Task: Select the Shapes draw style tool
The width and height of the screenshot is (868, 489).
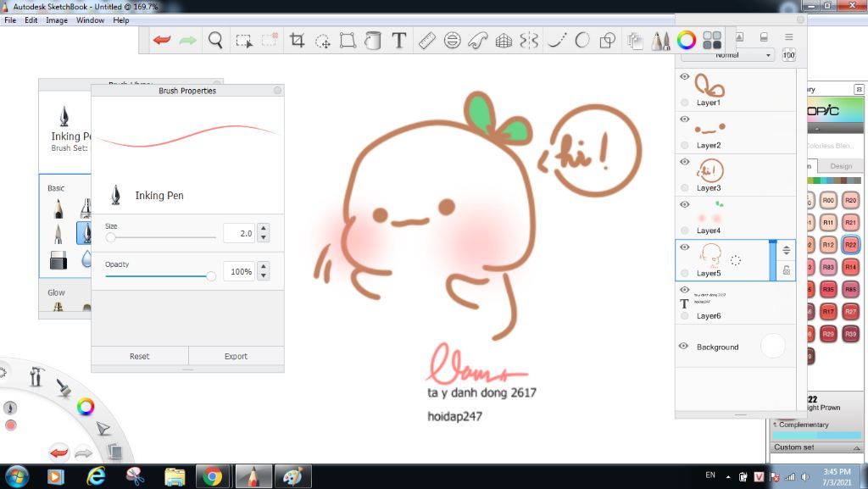Action: tap(608, 41)
